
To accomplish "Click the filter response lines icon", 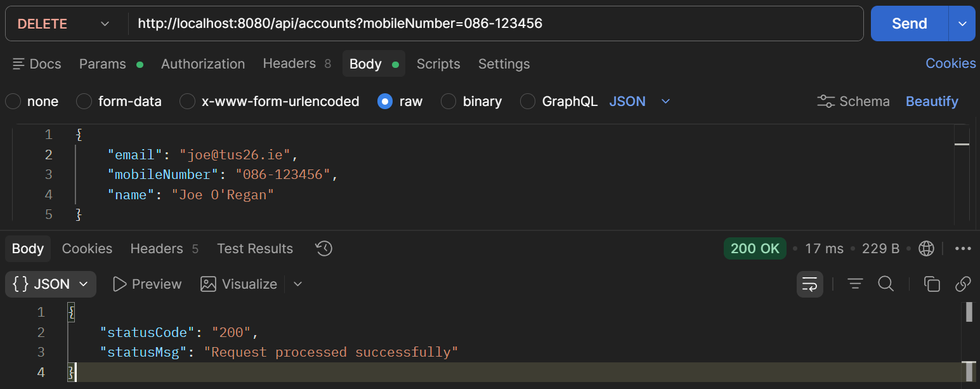I will (x=855, y=284).
